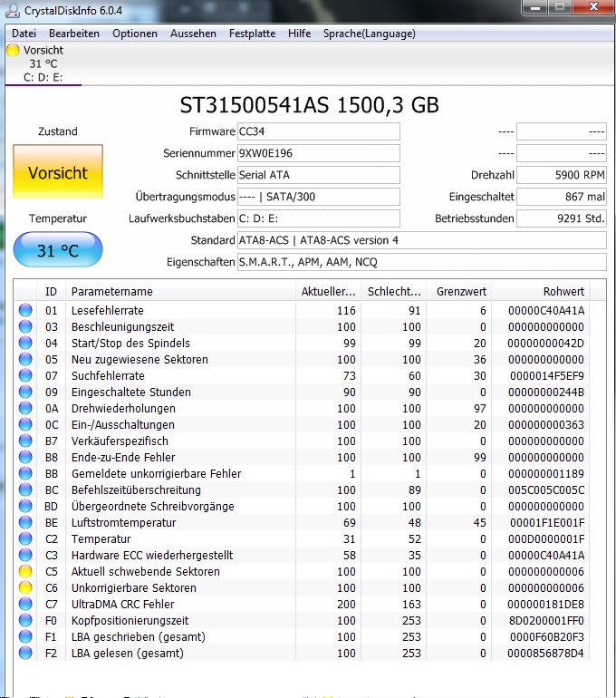616x698 pixels.
Task: Click the Laufwerksbuchstaben field
Action: point(319,218)
